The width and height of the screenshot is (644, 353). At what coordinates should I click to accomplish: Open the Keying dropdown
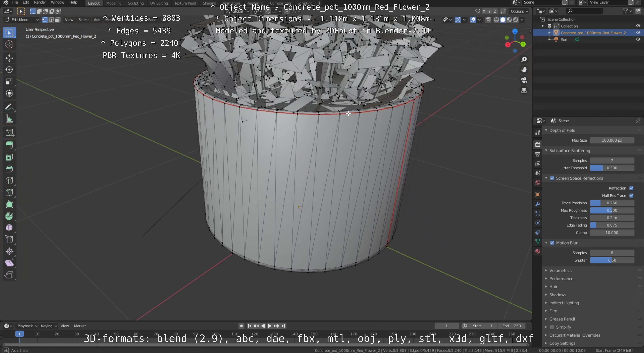tap(49, 326)
